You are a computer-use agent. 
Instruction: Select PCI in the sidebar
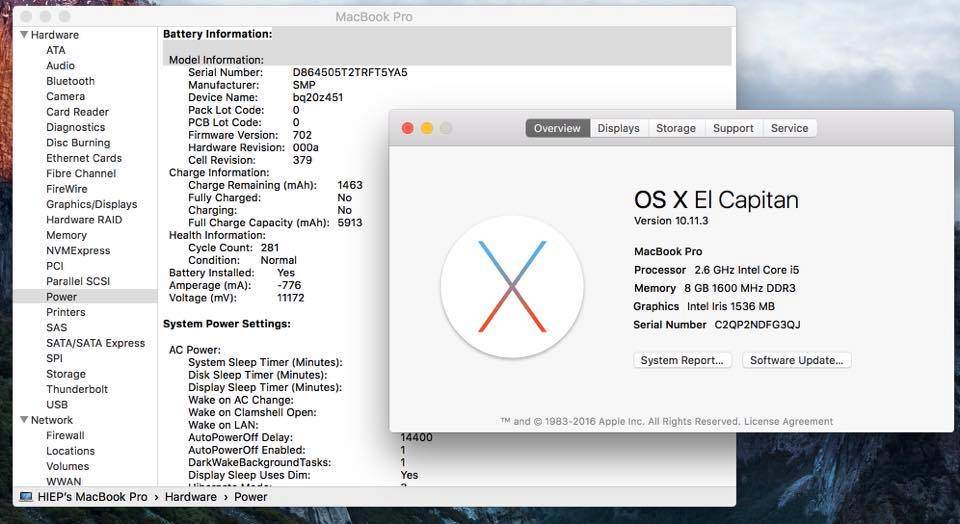[54, 266]
